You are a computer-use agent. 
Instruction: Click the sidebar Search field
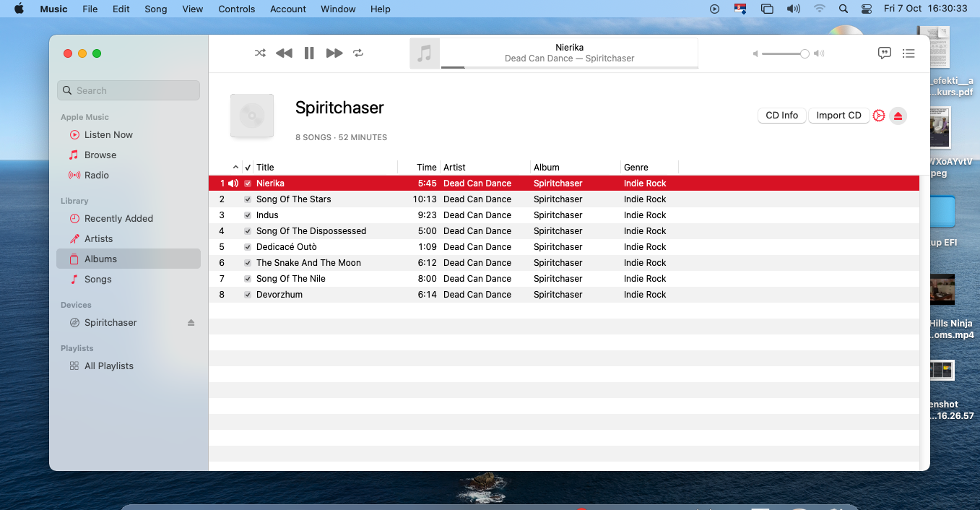[x=129, y=90]
